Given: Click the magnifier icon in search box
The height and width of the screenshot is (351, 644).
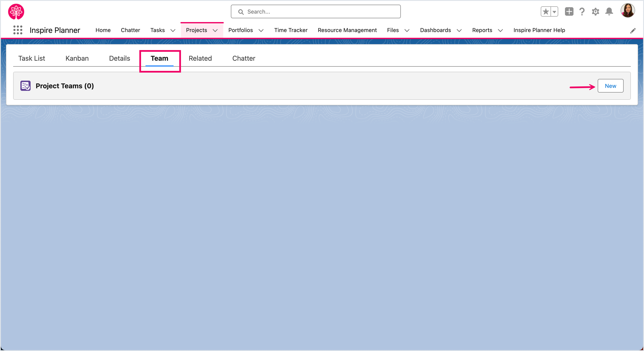Looking at the screenshot, I should [241, 12].
